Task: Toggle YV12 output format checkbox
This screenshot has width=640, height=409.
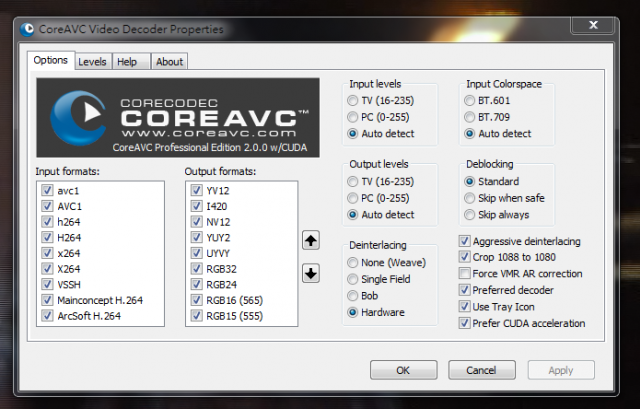Action: [197, 190]
